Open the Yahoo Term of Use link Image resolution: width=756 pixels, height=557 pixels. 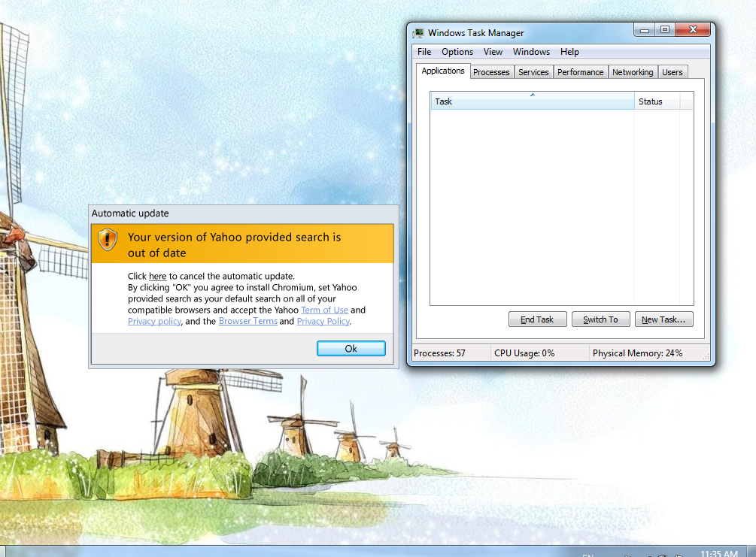click(324, 310)
